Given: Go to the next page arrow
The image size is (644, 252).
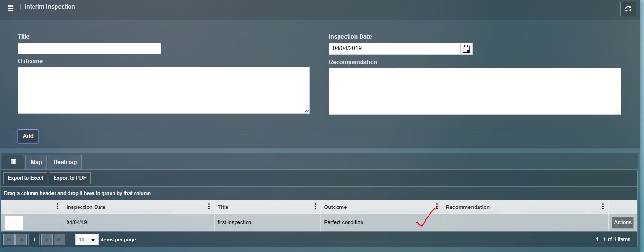Looking at the screenshot, I should coord(46,240).
